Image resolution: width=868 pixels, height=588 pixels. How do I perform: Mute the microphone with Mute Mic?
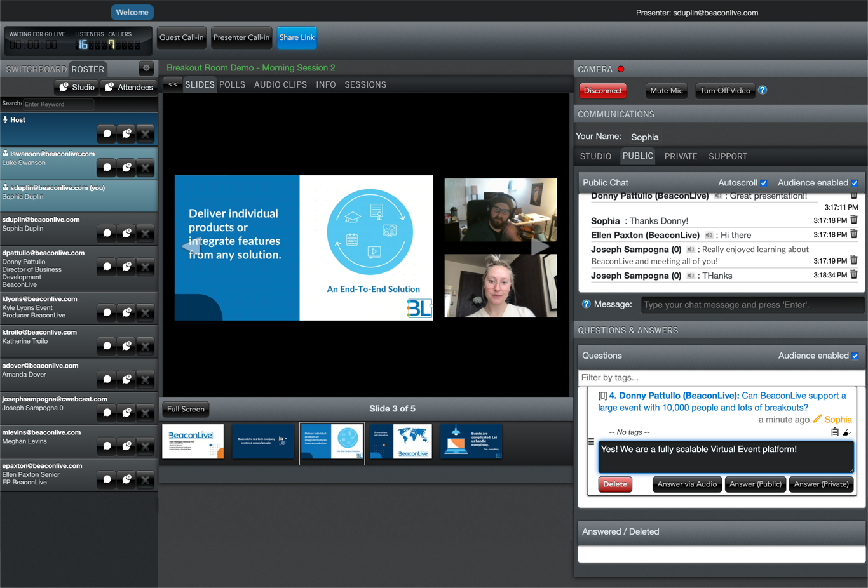(667, 91)
